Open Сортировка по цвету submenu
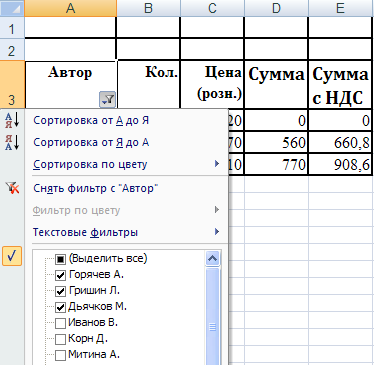 [x=127, y=164]
